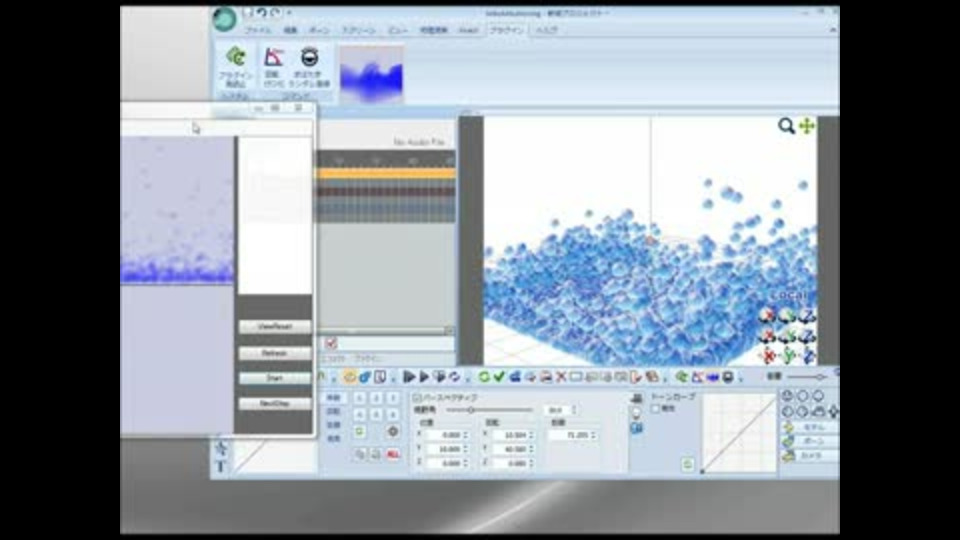Click the second dark-blue play button

click(424, 377)
